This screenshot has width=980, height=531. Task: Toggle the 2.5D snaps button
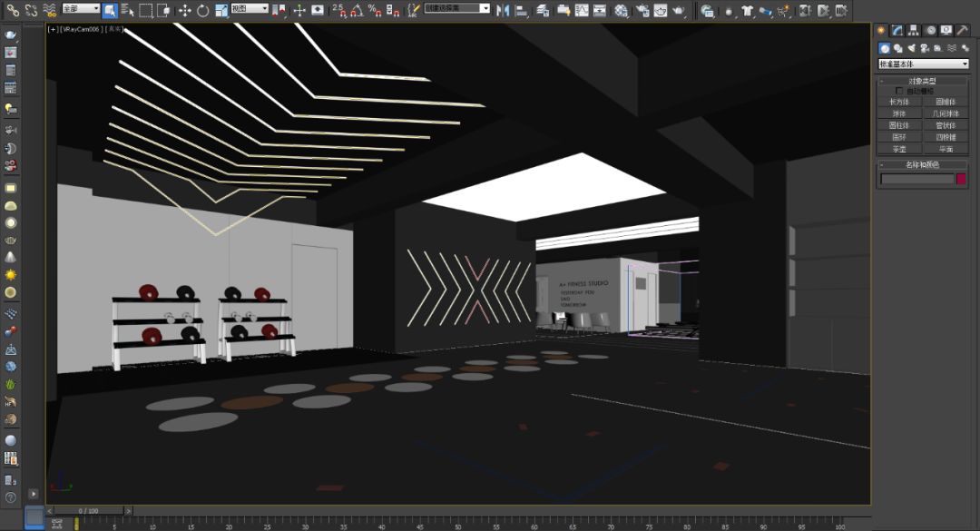tap(338, 10)
